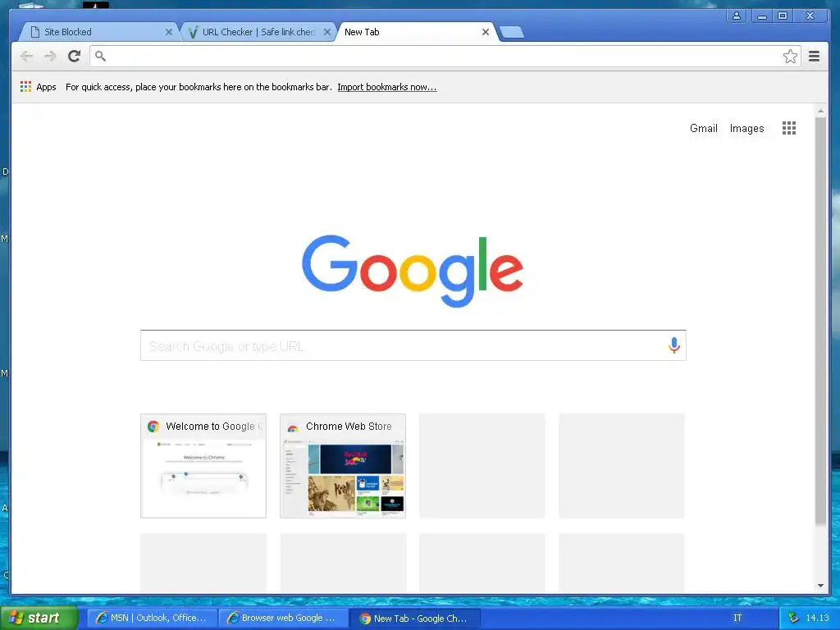Image resolution: width=840 pixels, height=630 pixels.
Task: Click Import bookmarks now link
Action: tap(387, 87)
